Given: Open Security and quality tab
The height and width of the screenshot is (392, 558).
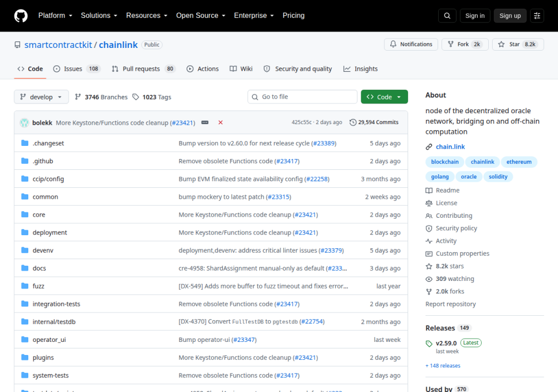Looking at the screenshot, I should (298, 69).
